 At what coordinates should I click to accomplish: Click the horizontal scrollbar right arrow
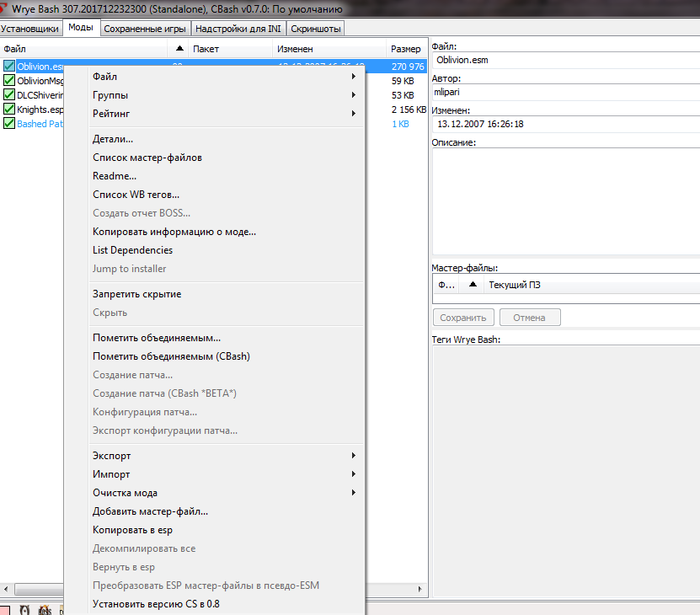(420, 589)
